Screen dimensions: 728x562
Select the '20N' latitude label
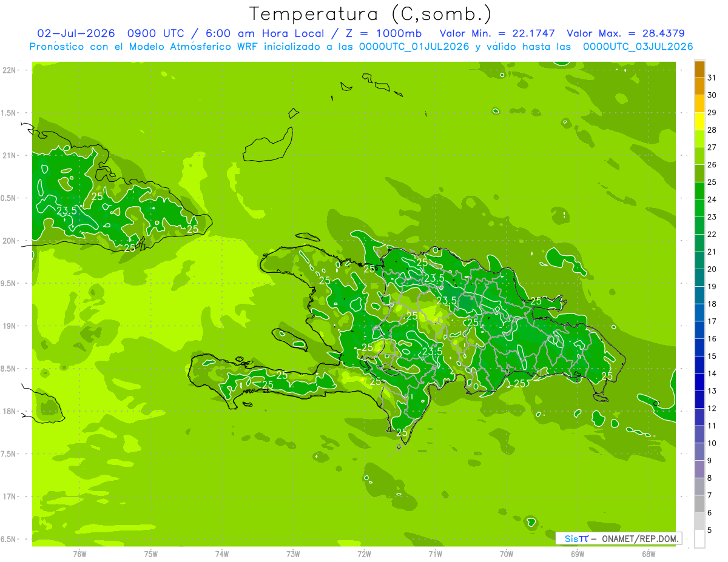click(x=10, y=241)
